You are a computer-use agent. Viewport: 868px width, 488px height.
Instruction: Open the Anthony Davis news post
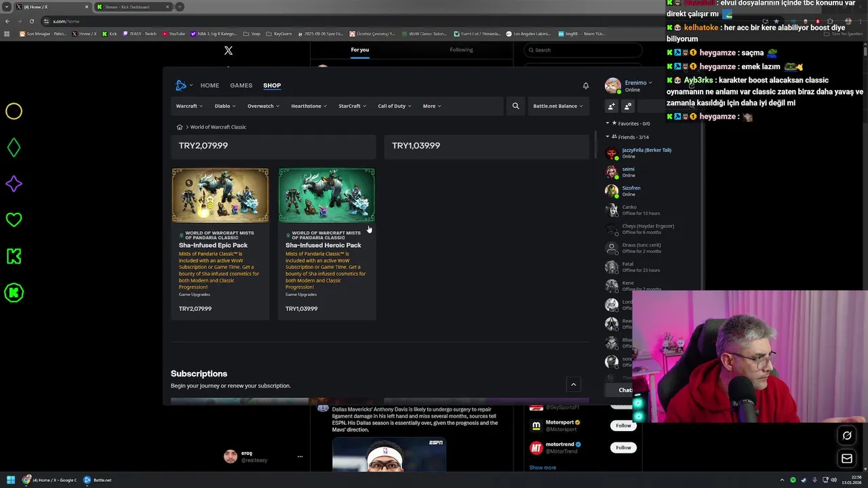point(414,420)
